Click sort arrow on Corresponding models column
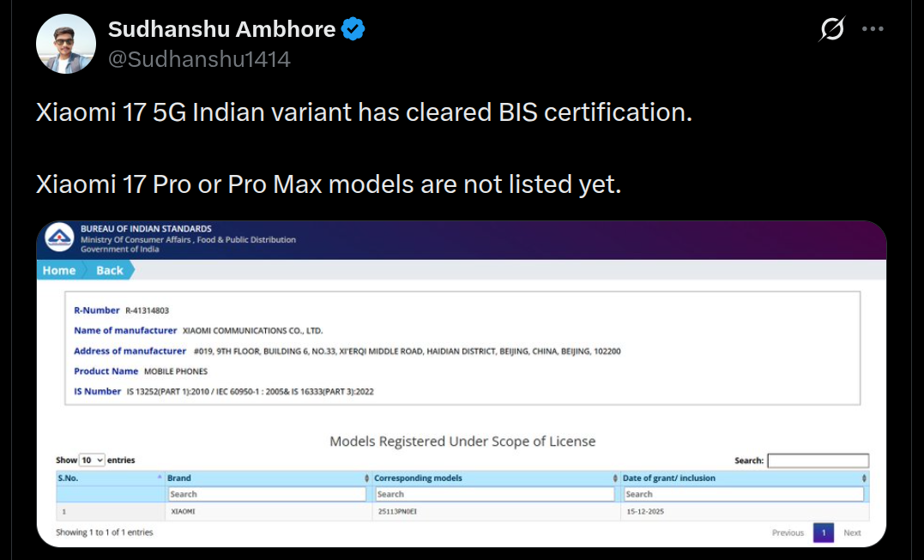 (x=614, y=478)
